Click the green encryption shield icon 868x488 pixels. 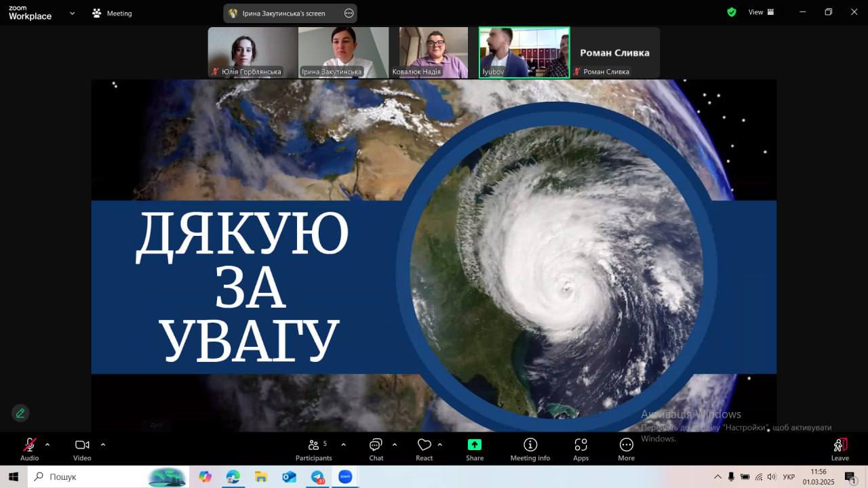[x=732, y=12]
